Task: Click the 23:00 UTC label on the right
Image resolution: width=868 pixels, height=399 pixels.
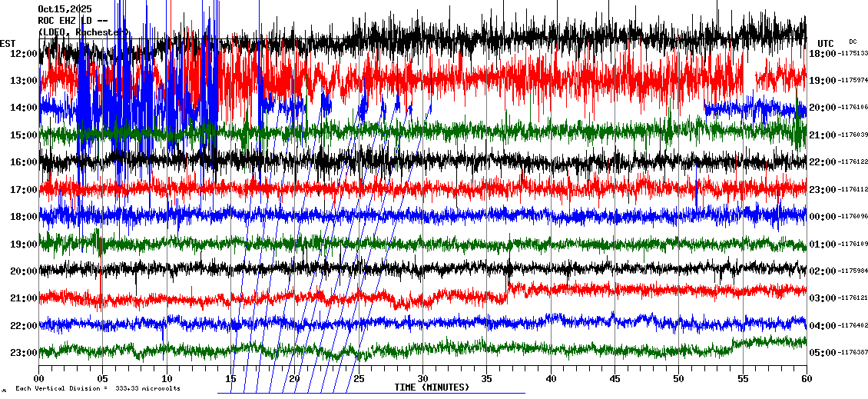Action: [822, 190]
